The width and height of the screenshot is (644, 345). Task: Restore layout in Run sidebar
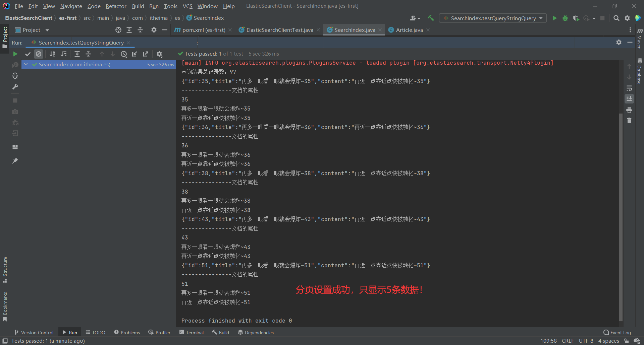tap(15, 147)
